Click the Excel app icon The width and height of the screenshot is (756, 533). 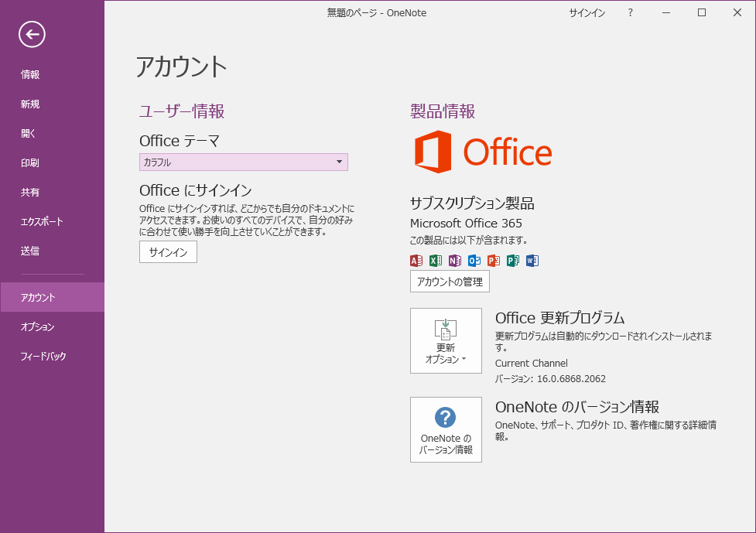[436, 261]
